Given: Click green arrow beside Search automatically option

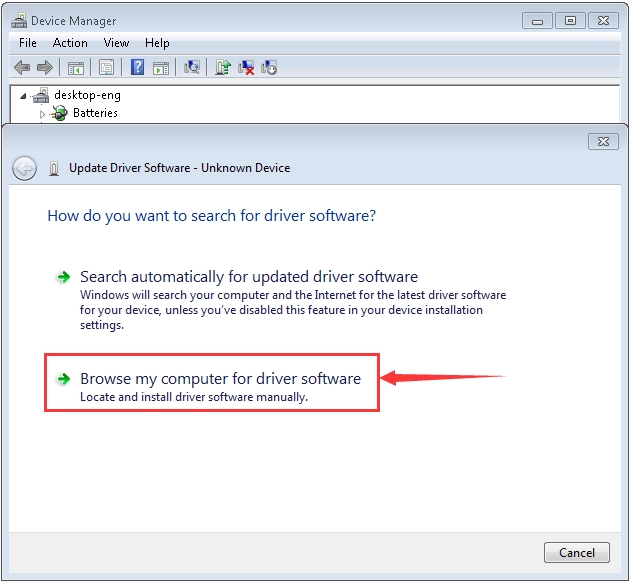Looking at the screenshot, I should coord(64,277).
